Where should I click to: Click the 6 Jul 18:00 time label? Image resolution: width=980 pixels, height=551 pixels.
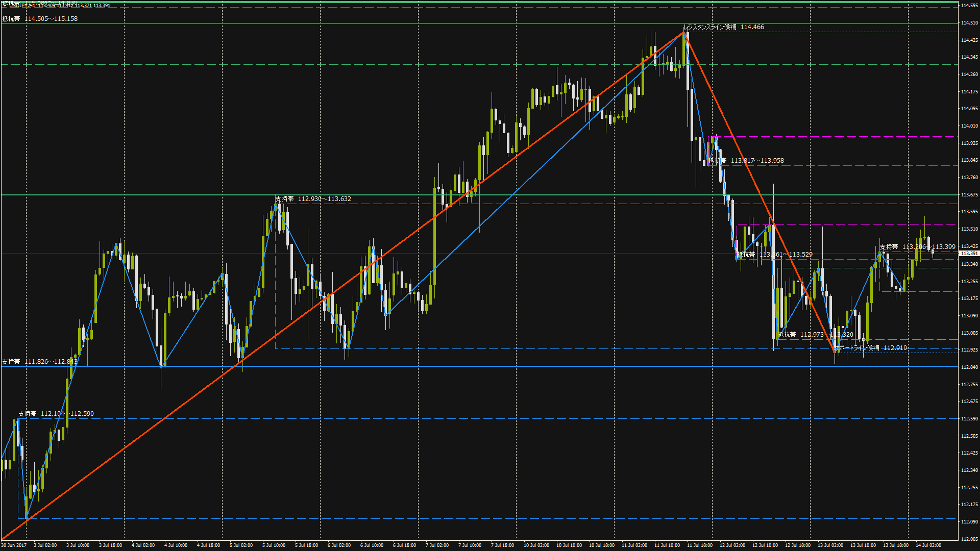pos(404,545)
